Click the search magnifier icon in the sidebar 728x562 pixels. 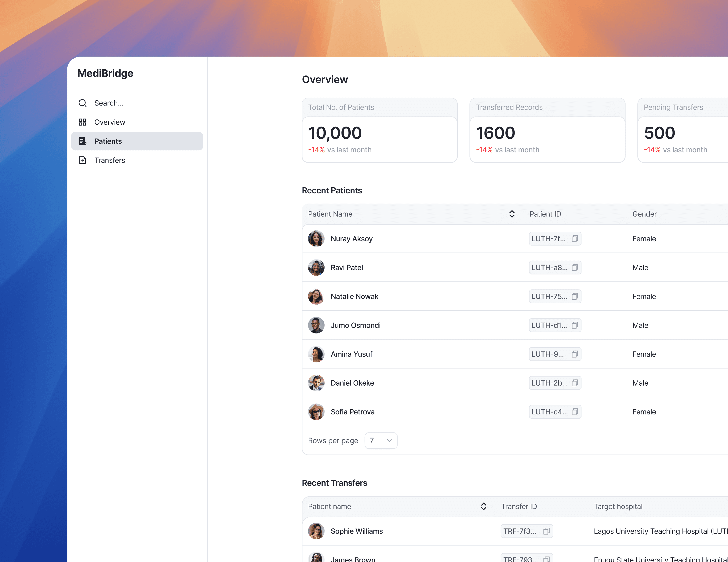pyautogui.click(x=82, y=103)
